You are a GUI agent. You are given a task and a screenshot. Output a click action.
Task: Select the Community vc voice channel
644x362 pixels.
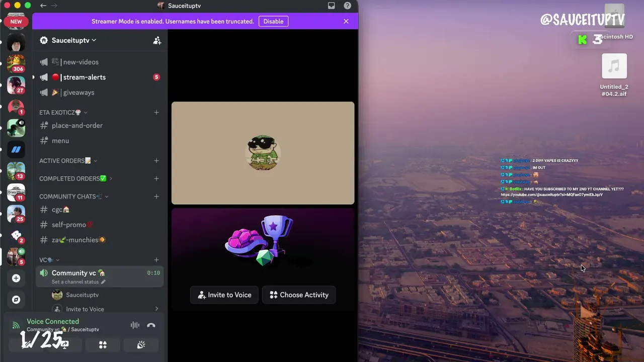click(100, 277)
